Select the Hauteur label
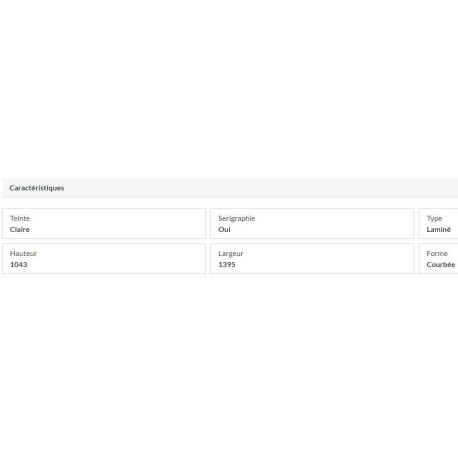Image resolution: width=458 pixels, height=458 pixels. (23, 253)
